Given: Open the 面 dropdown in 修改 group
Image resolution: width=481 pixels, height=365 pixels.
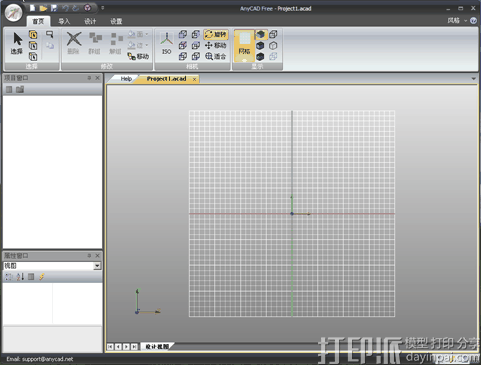Looking at the screenshot, I should pos(138,34).
